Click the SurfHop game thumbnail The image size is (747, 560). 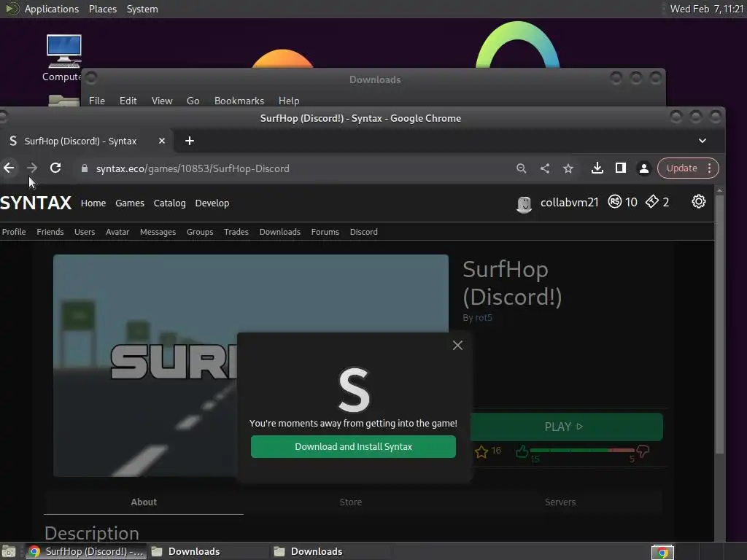[251, 365]
